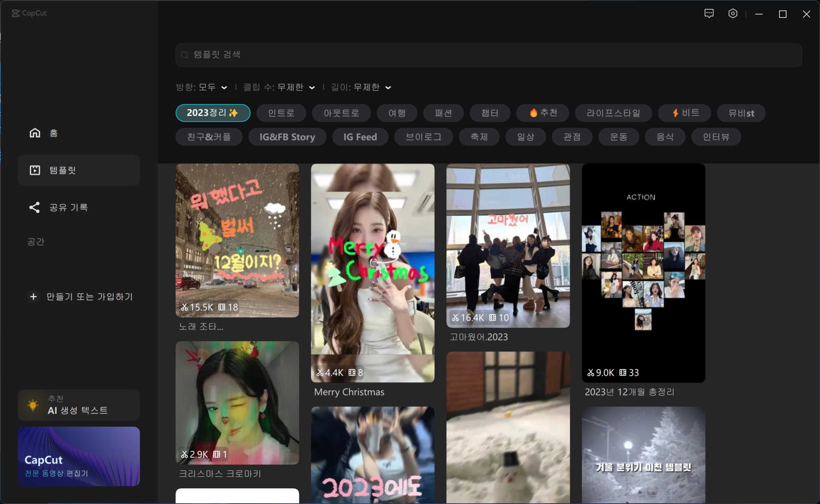Select the 브이로그 category chip
The image size is (820, 504).
pyautogui.click(x=423, y=137)
